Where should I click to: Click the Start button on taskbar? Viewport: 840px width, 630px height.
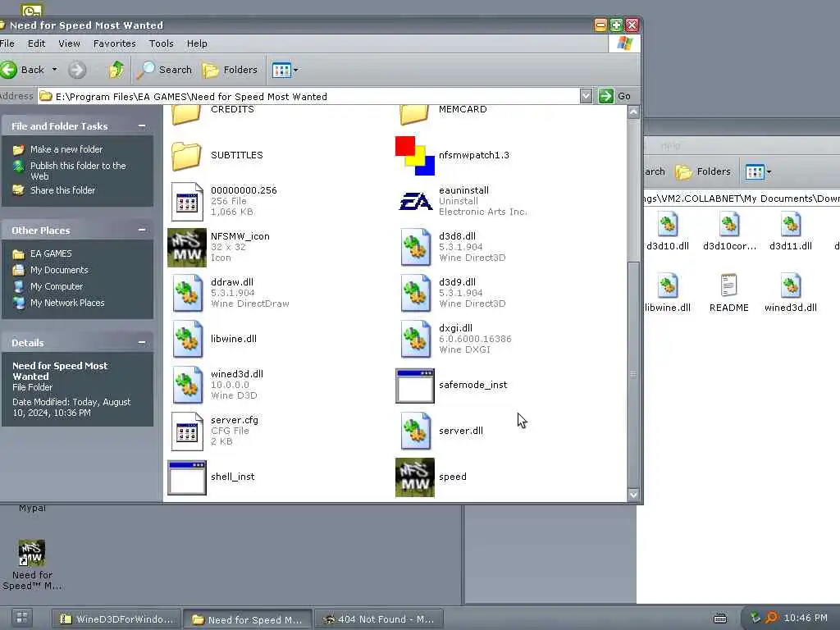[x=22, y=618]
